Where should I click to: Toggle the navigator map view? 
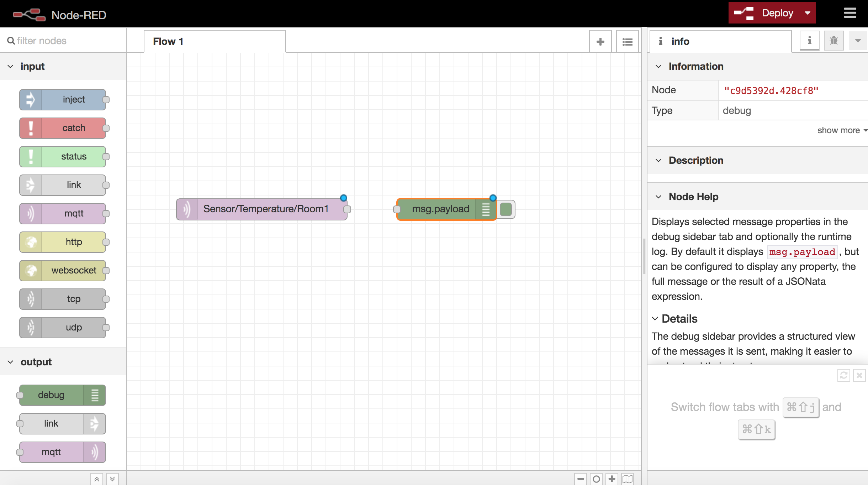[628, 479]
